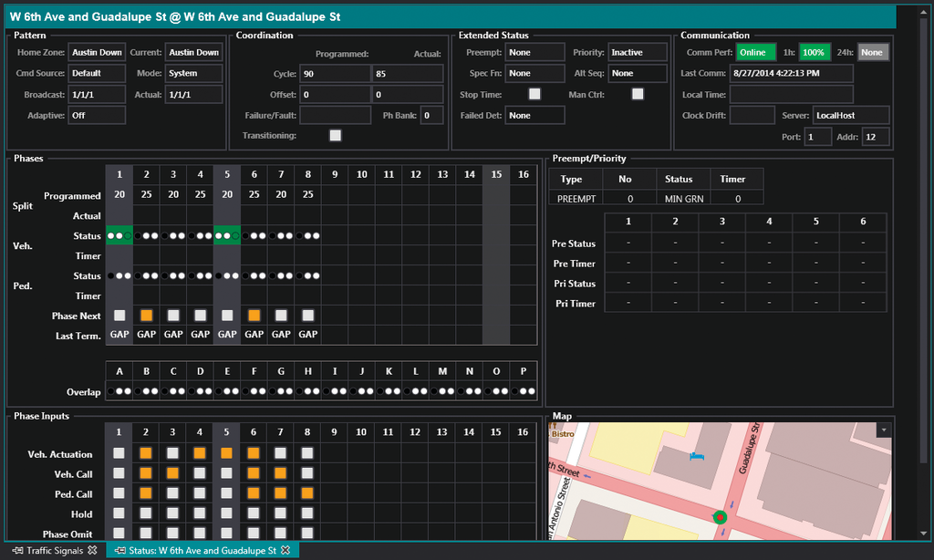Viewport: 934px width, 560px height.
Task: Toggle phase 2 Veh. Actuation box
Action: tap(146, 453)
